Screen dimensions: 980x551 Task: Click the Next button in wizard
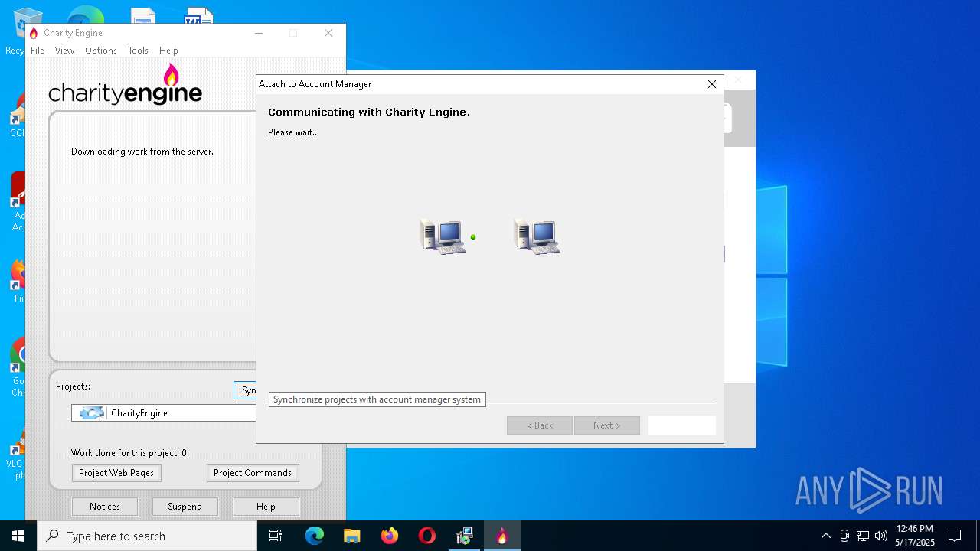tap(607, 425)
